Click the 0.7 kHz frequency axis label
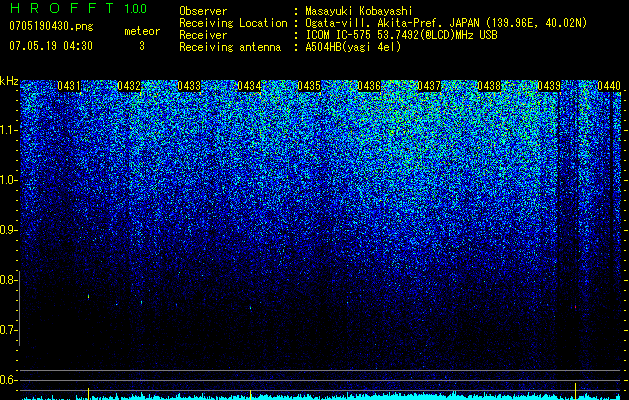This screenshot has height=400, width=629. [9, 330]
